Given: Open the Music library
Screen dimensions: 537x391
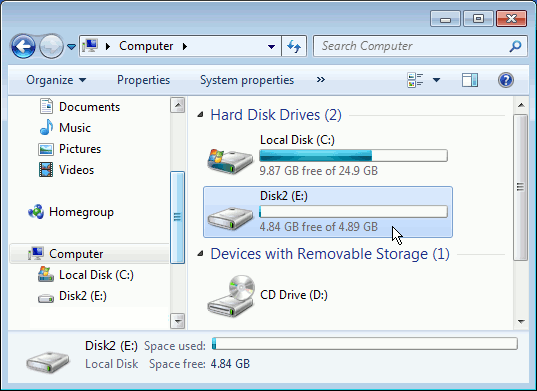Looking at the screenshot, I should click(75, 128).
